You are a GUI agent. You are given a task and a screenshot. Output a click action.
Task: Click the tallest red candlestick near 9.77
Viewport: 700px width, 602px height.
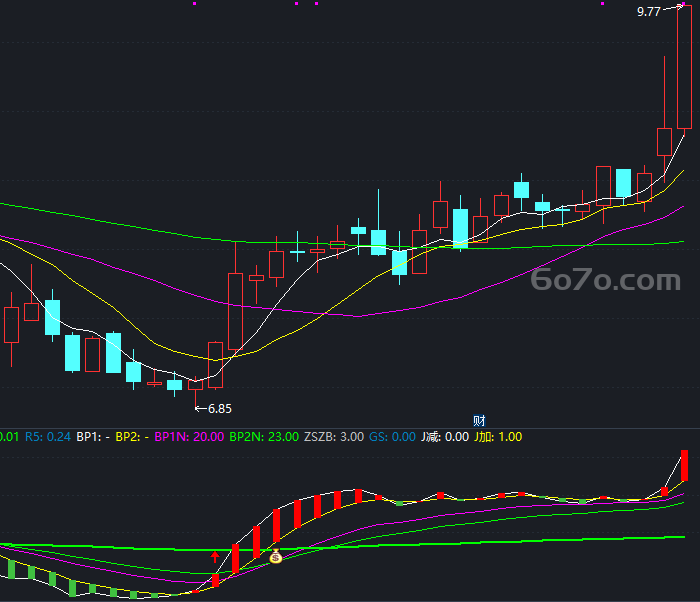pyautogui.click(x=684, y=68)
